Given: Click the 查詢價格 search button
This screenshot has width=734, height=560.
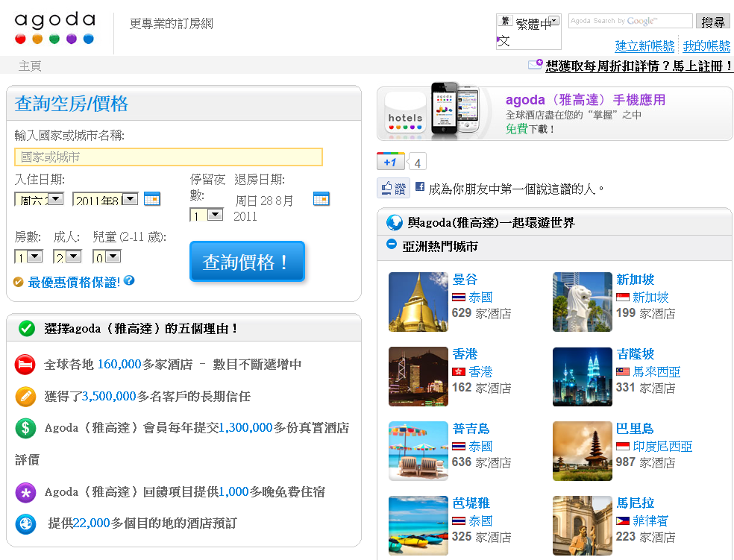Looking at the screenshot, I should pyautogui.click(x=247, y=262).
